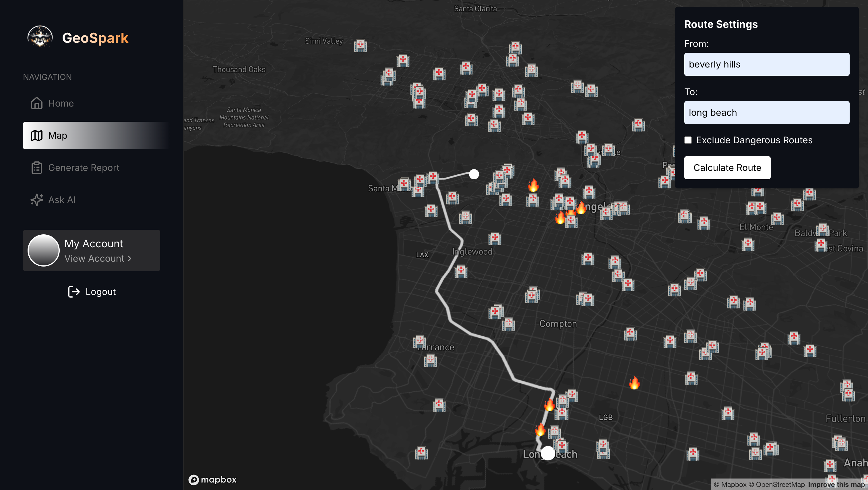This screenshot has height=490, width=868.
Task: Enable Exclude Dangerous Routes checkbox
Action: 688,140
